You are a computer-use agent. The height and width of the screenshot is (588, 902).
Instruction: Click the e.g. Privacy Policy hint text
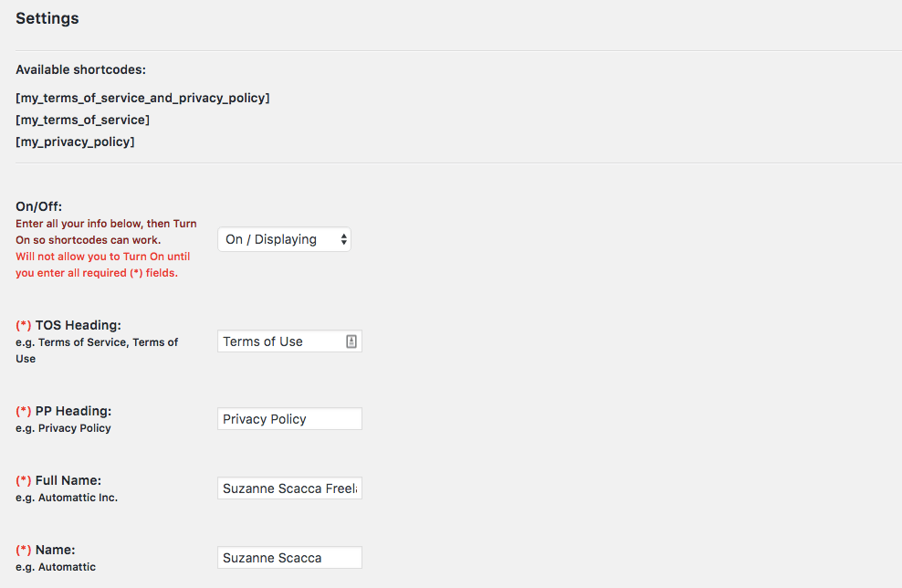[x=63, y=428]
